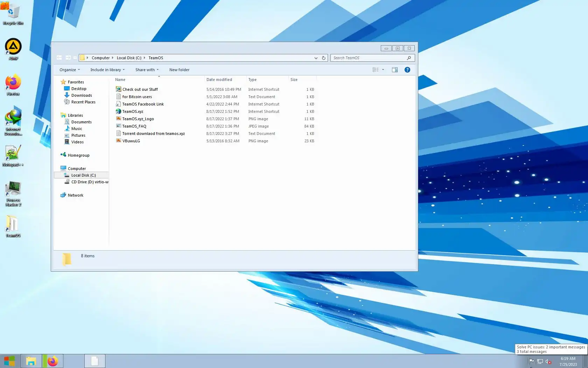
Task: Click the Search TeamOS input field
Action: click(x=369, y=58)
